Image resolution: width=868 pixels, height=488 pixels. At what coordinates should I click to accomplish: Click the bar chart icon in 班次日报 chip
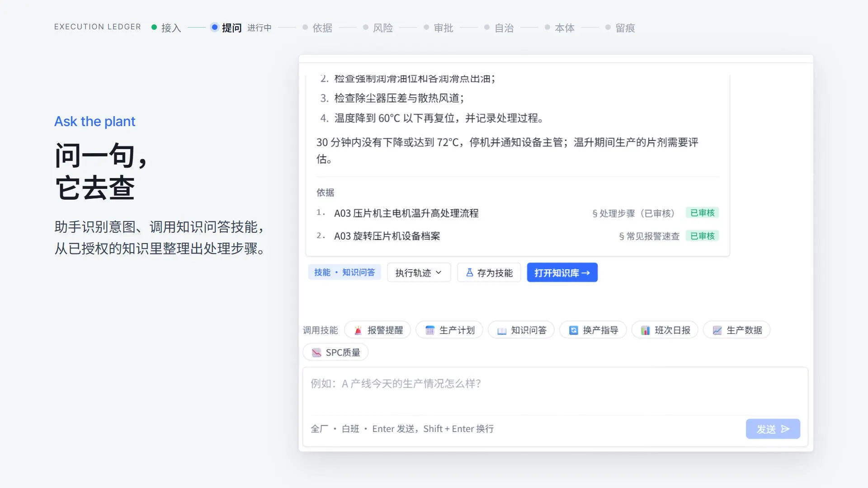click(x=646, y=330)
